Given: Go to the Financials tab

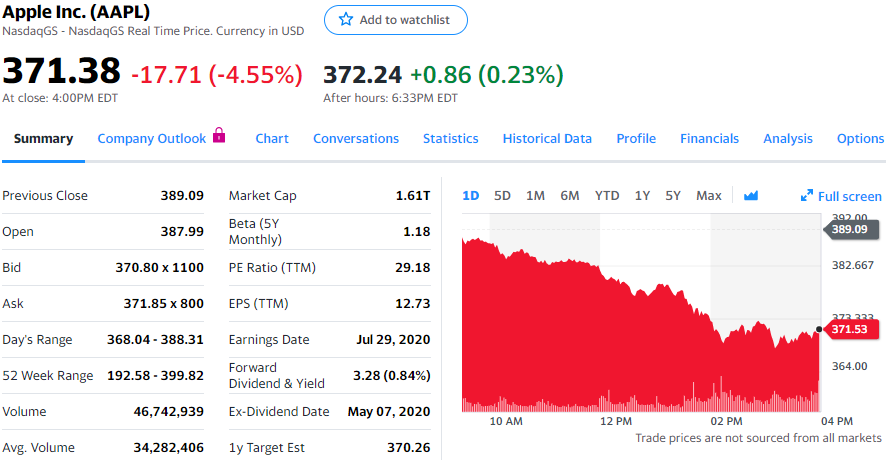Looking at the screenshot, I should [x=709, y=139].
